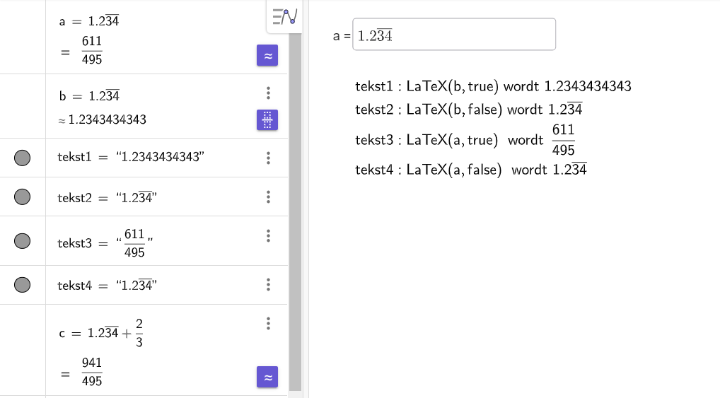Screen dimensions: 720x398
Task: Toggle approximate value for a
Action: [x=267, y=56]
